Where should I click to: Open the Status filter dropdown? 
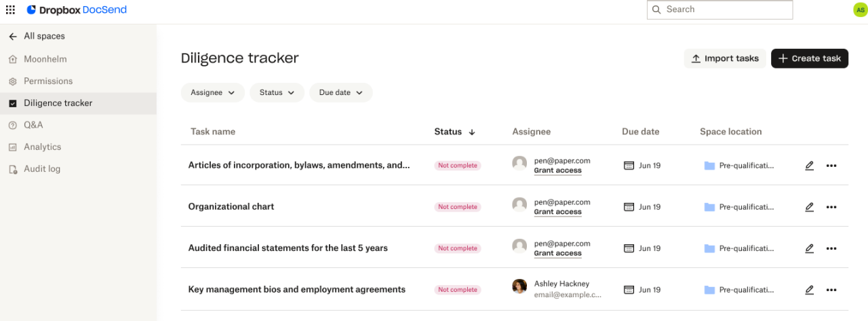277,92
